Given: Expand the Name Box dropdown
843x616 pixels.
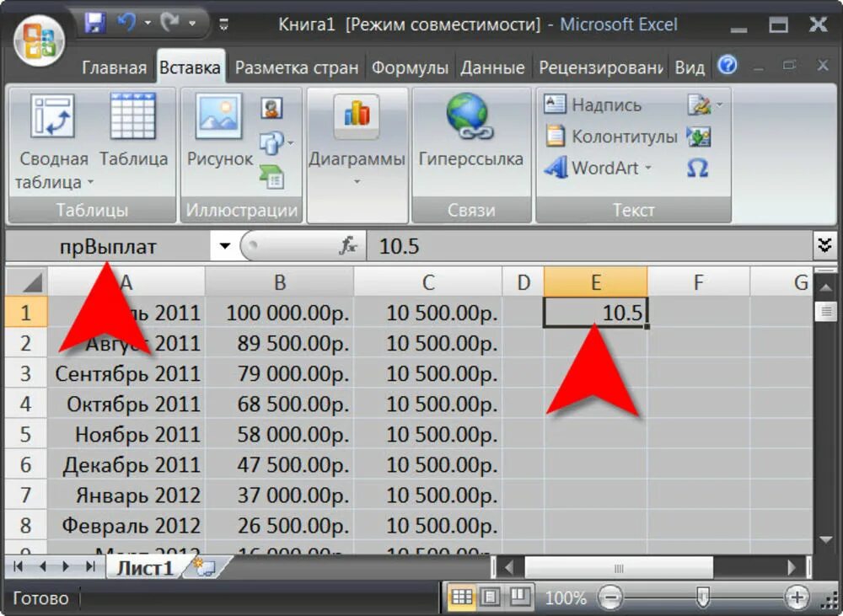Looking at the screenshot, I should (224, 247).
